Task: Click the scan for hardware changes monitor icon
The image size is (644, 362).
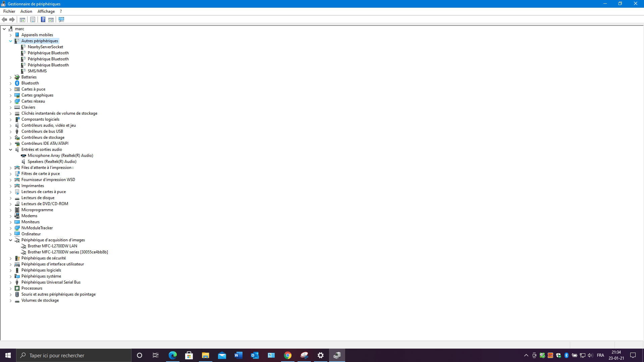Action: pos(61,19)
